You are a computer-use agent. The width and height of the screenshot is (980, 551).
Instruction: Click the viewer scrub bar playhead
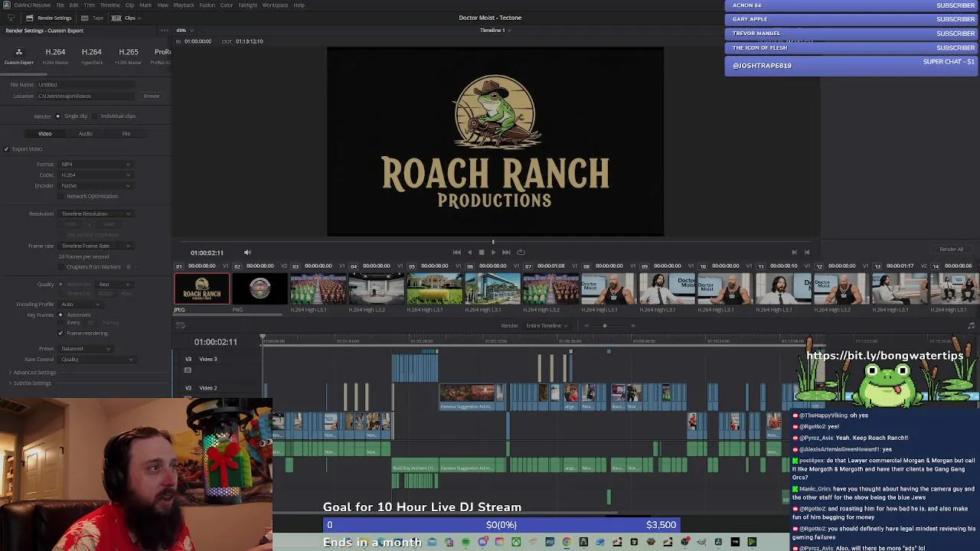tap(493, 242)
